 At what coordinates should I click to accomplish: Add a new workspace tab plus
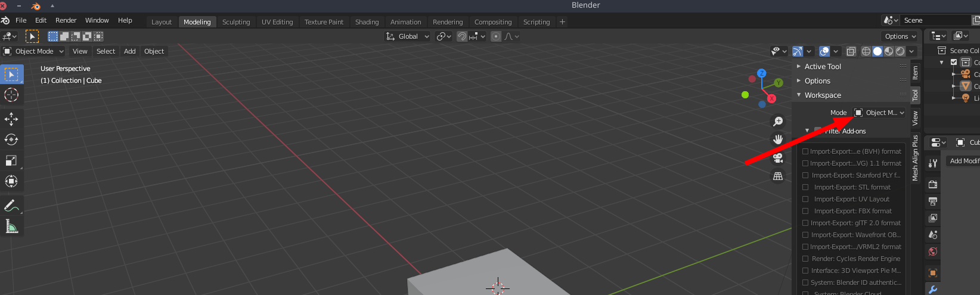(562, 22)
